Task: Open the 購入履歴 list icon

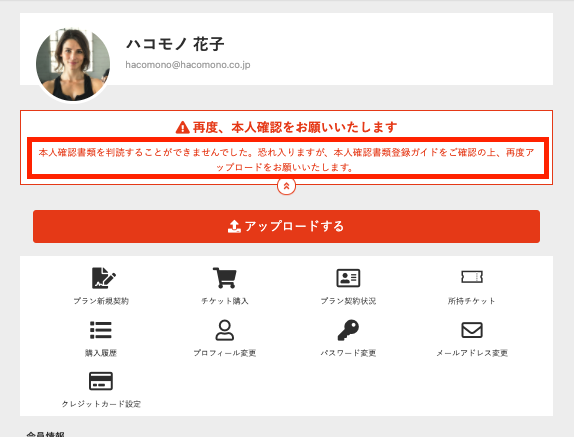Action: 101,330
